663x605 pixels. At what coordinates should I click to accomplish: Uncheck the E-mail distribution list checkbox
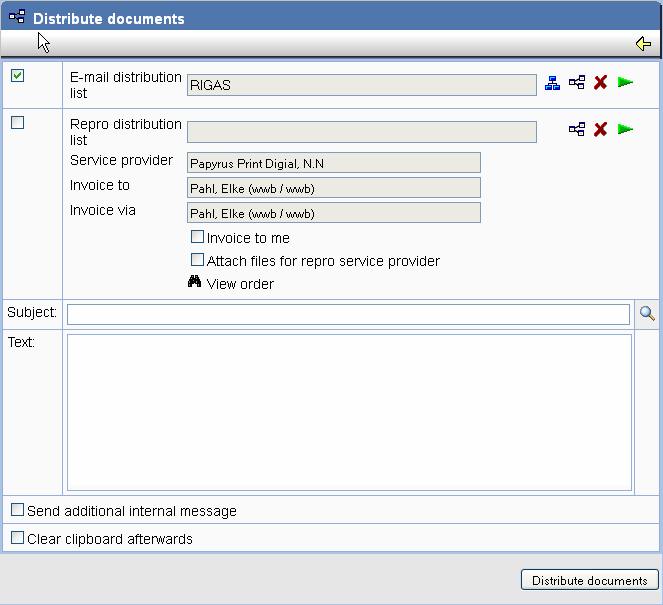(18, 76)
